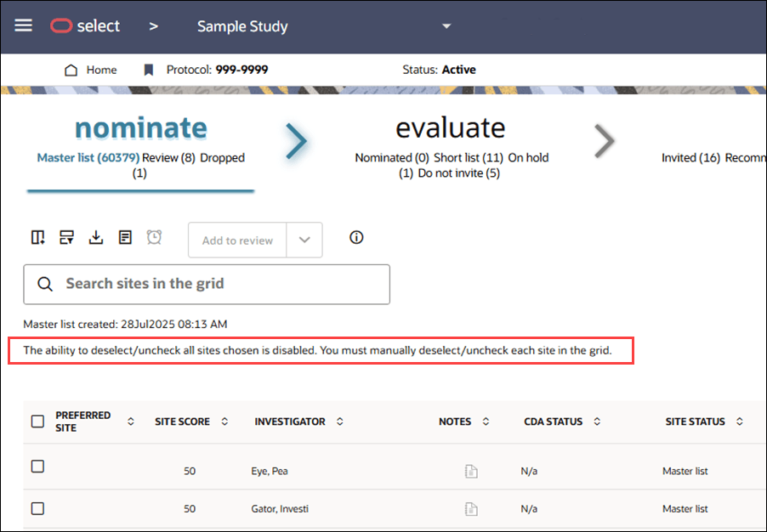Open the hamburger navigation menu

pyautogui.click(x=22, y=25)
